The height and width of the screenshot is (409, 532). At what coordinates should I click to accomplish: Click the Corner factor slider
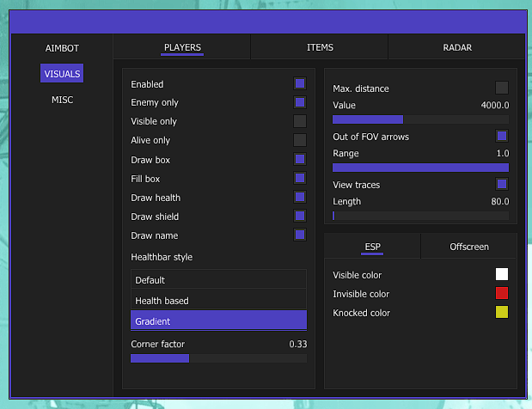pos(218,357)
